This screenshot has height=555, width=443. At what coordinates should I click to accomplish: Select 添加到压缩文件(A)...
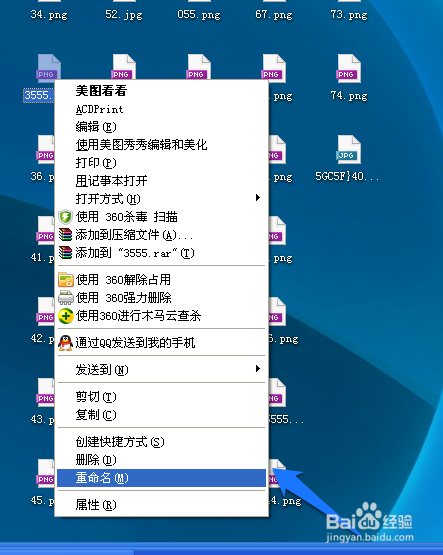pyautogui.click(x=134, y=235)
